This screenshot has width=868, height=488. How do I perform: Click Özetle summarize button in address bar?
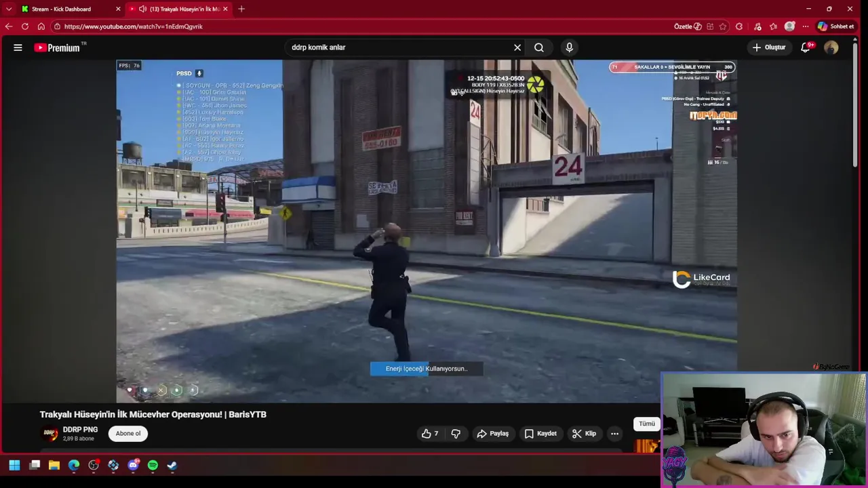coord(688,26)
